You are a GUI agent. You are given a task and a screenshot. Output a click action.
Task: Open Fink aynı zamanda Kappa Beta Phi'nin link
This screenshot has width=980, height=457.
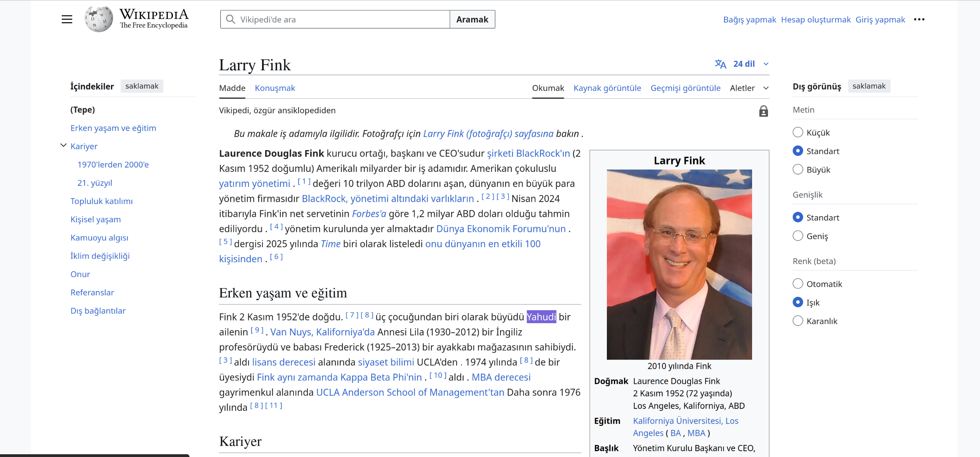339,377
